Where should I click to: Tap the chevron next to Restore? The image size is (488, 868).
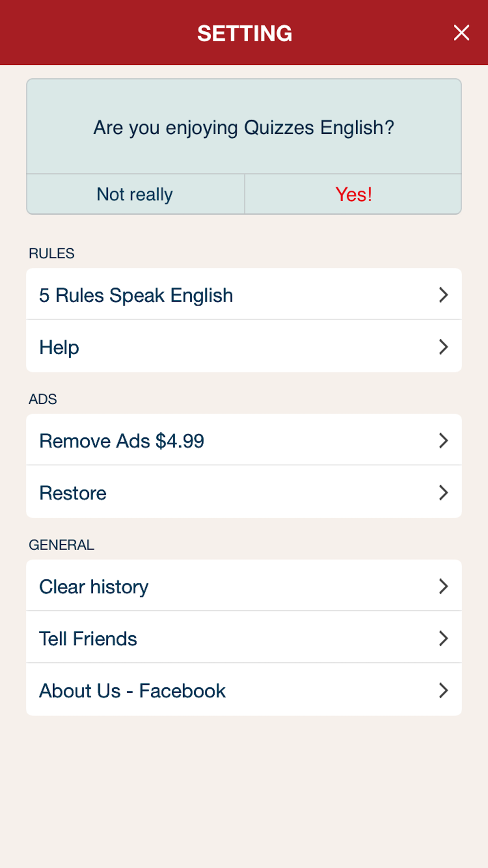443,493
